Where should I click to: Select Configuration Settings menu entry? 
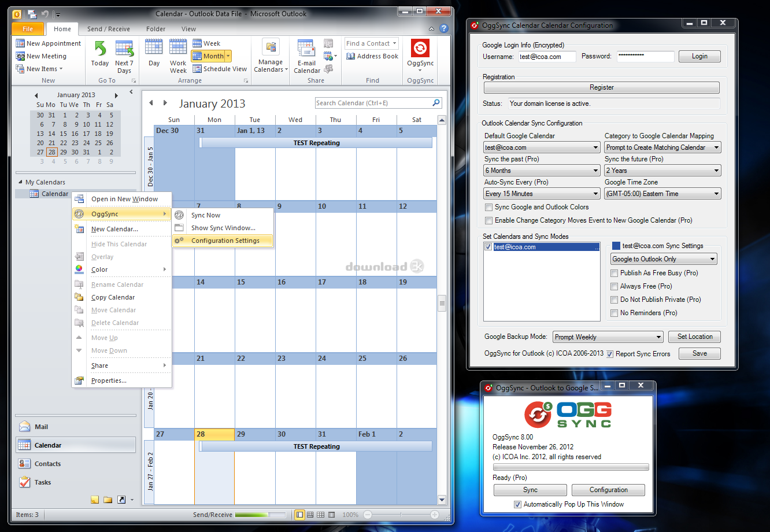point(223,241)
